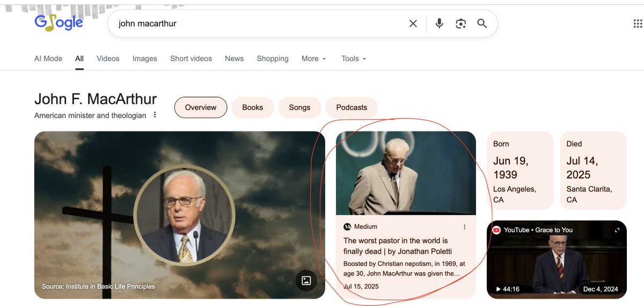Image resolution: width=644 pixels, height=306 pixels.
Task: Click the 'Boosted by Christian nepotism' snippet text
Action: click(x=404, y=268)
